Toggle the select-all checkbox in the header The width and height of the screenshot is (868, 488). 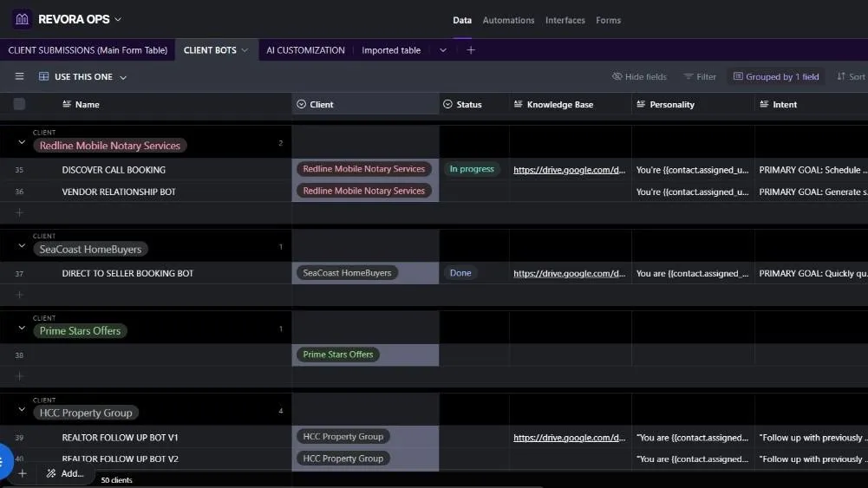(19, 104)
